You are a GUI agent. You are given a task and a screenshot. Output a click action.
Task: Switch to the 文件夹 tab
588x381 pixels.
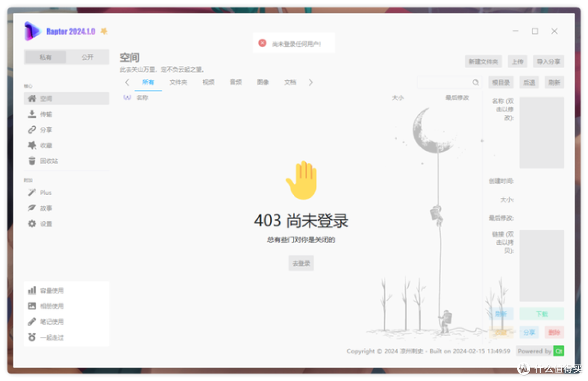coord(178,82)
